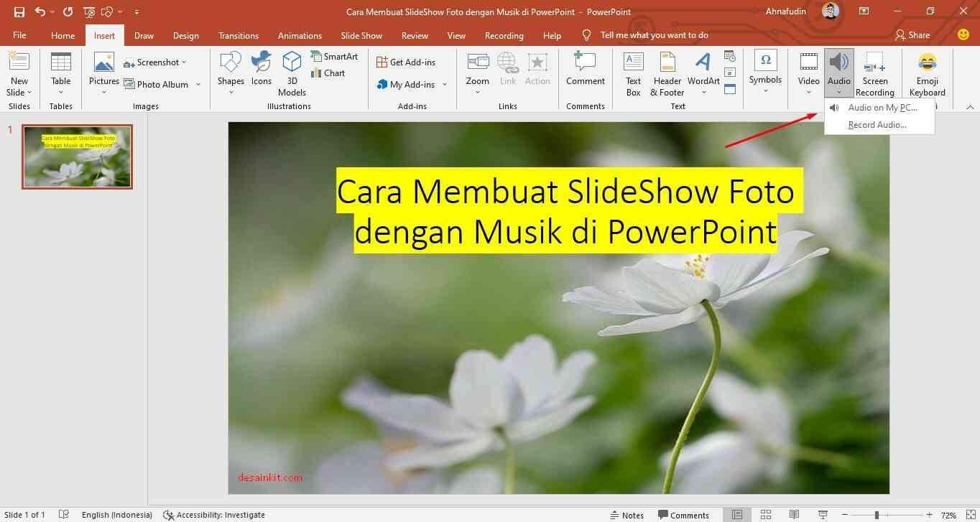
Task: Switch to the Slide Show tab
Action: coord(361,35)
